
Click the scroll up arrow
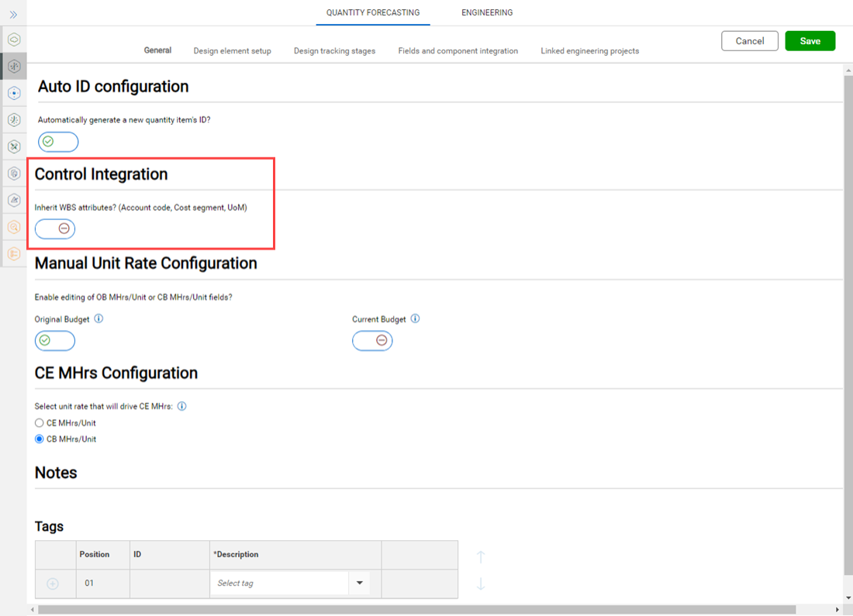click(x=848, y=71)
